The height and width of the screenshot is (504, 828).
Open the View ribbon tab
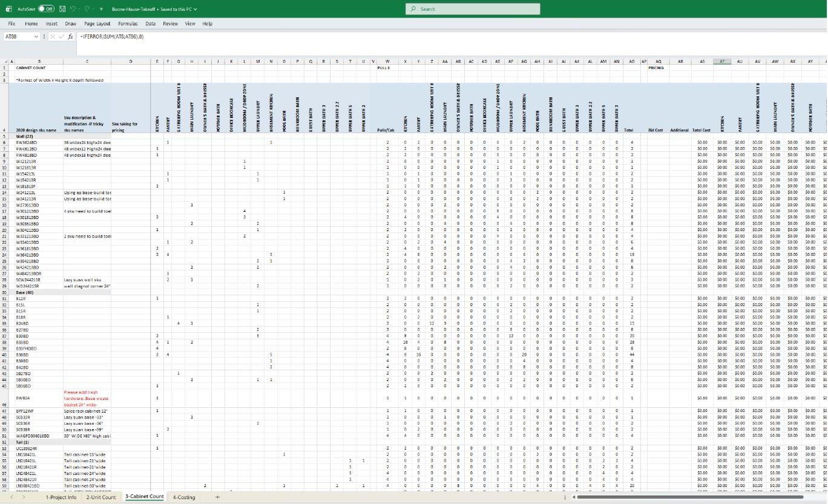pyautogui.click(x=190, y=24)
